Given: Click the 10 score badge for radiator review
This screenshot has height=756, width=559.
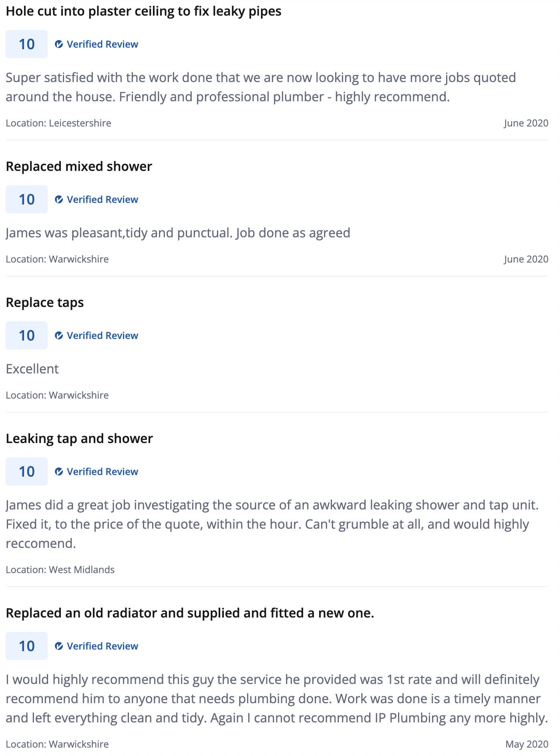Looking at the screenshot, I should click(26, 646).
